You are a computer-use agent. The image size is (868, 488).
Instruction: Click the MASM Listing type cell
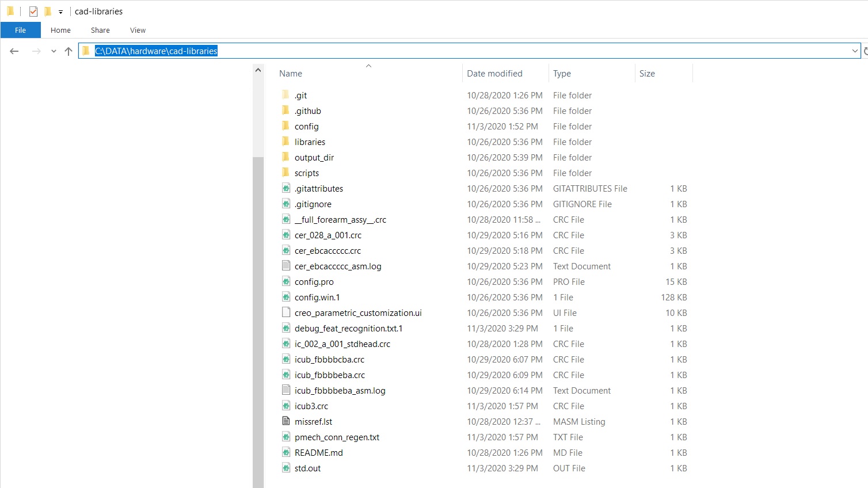(579, 421)
